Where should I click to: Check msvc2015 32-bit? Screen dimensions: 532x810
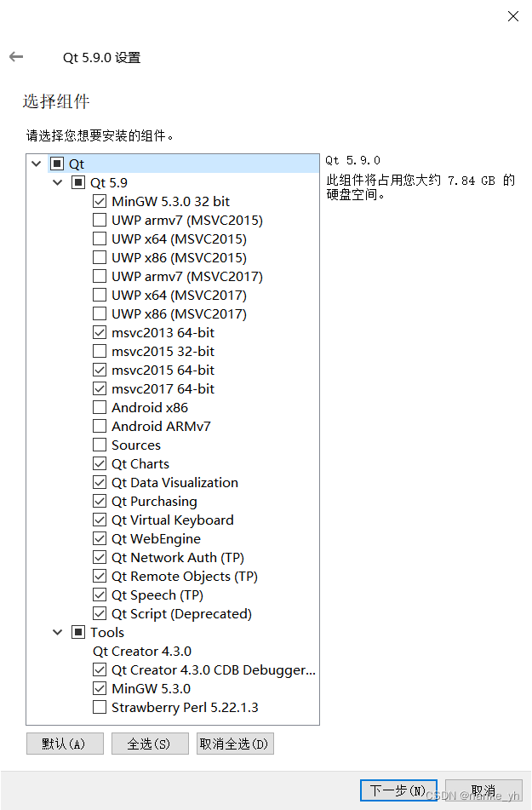tap(100, 351)
